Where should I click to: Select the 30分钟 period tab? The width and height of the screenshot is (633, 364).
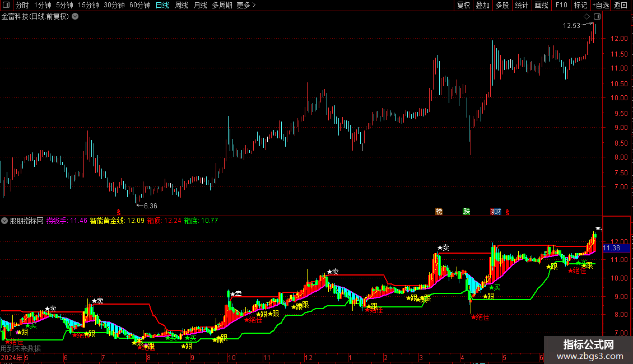(x=114, y=5)
